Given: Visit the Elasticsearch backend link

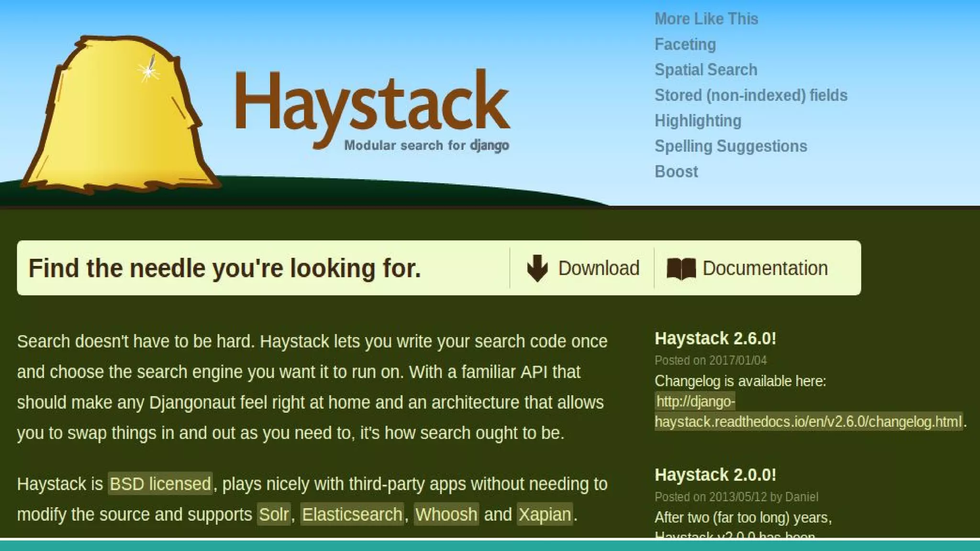Looking at the screenshot, I should pyautogui.click(x=352, y=515).
